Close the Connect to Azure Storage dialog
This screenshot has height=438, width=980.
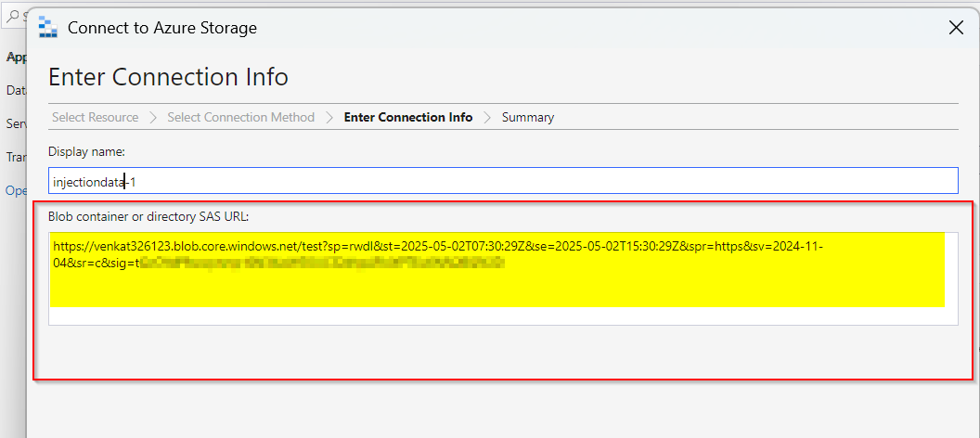coord(956,28)
